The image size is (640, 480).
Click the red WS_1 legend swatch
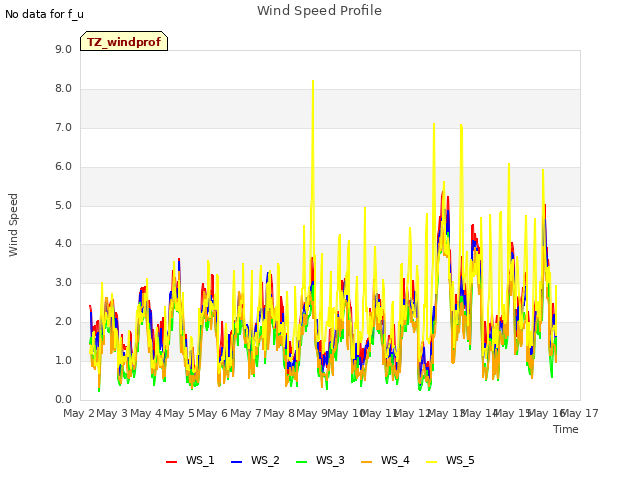(171, 461)
